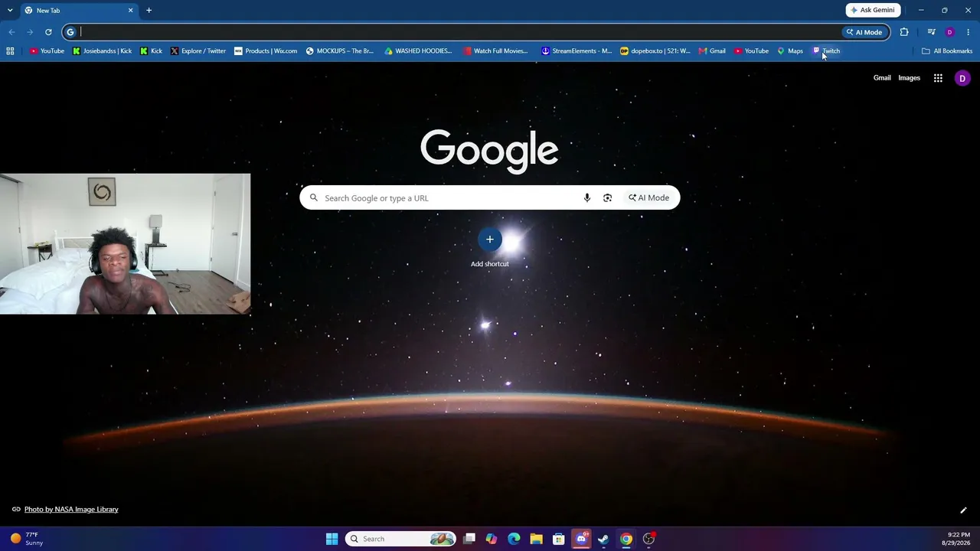Viewport: 980px width, 551px height.
Task: Go forward using the forward arrow
Action: (x=30, y=32)
